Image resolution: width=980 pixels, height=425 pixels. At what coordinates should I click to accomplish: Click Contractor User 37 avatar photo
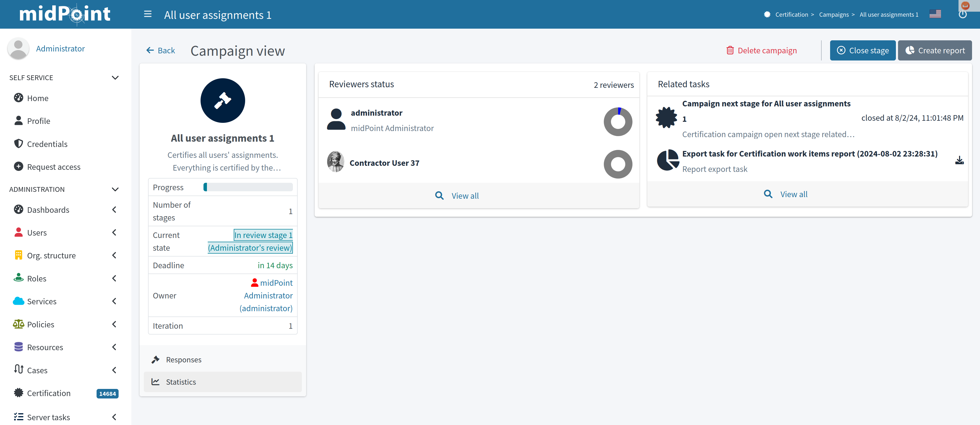point(336,162)
